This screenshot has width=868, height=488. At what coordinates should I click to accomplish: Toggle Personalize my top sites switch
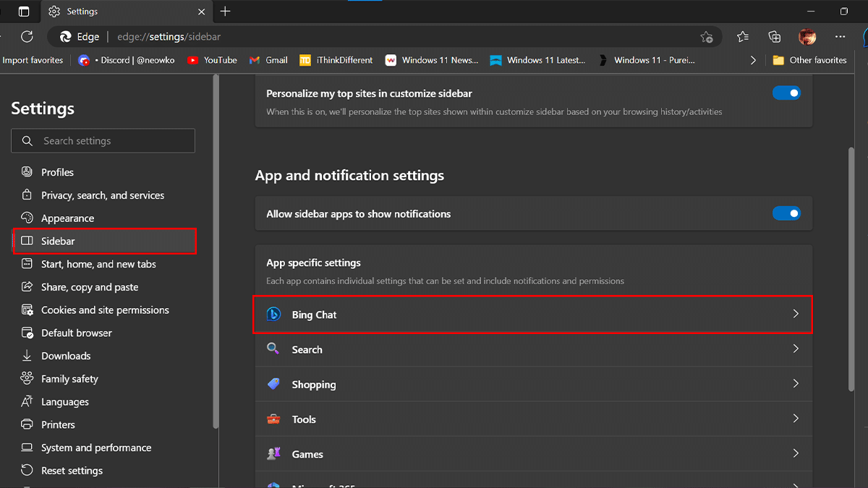coord(786,93)
